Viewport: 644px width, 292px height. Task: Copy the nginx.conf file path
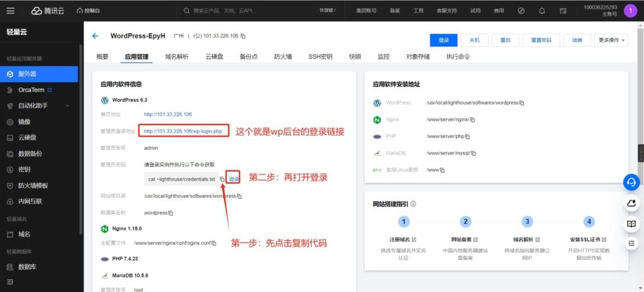(214, 243)
